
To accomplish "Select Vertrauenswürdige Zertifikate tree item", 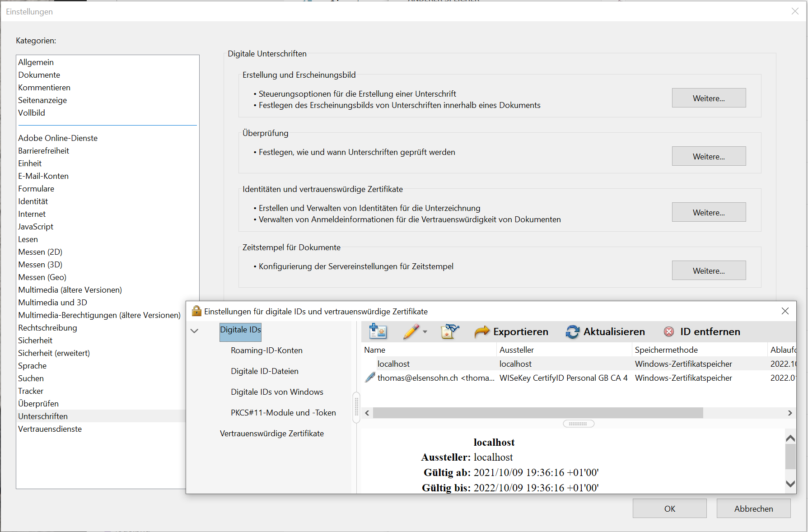I will point(271,434).
